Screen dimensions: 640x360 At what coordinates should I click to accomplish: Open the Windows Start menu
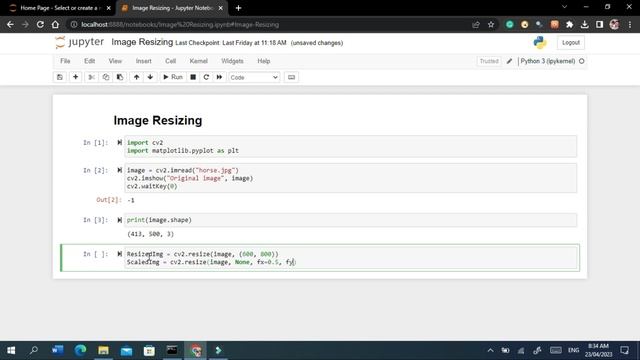tap(11, 350)
